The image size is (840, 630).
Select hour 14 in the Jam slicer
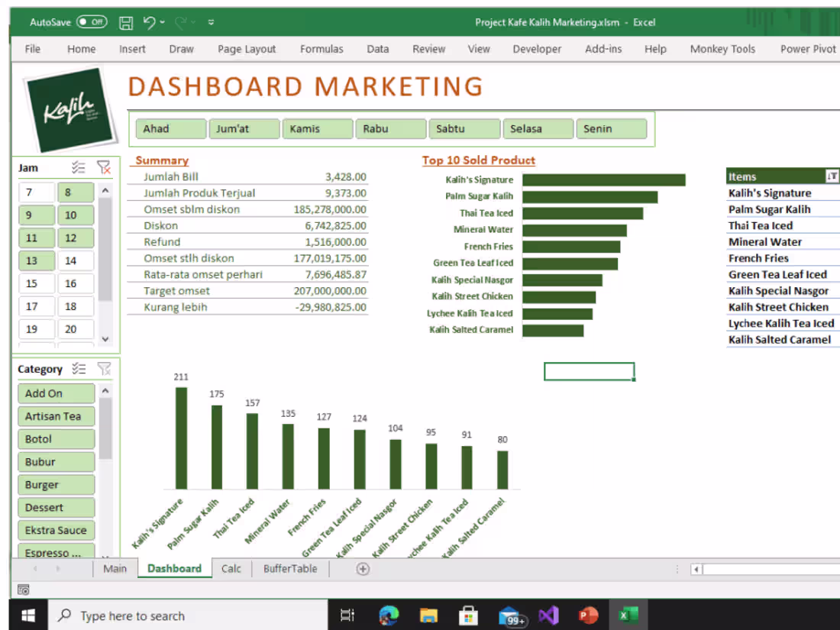76,260
